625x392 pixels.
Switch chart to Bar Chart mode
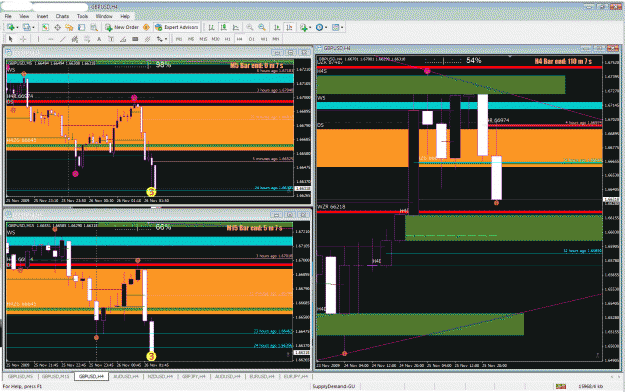211,27
